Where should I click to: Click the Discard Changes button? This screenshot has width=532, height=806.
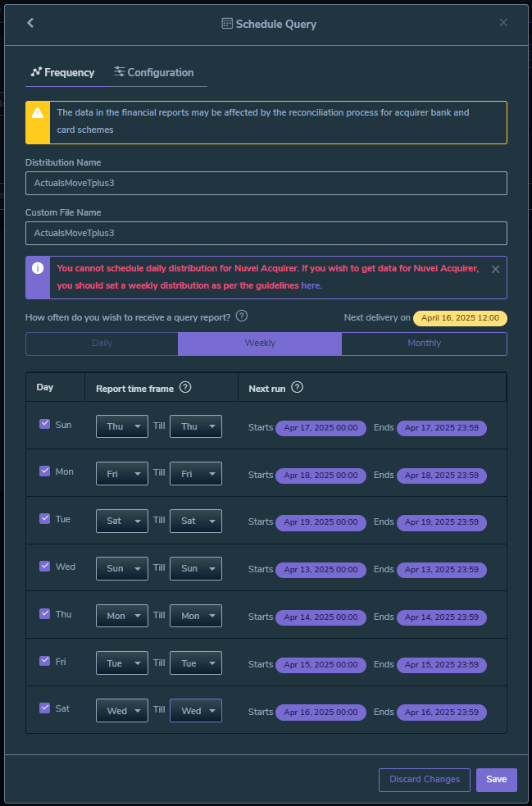pyautogui.click(x=425, y=780)
